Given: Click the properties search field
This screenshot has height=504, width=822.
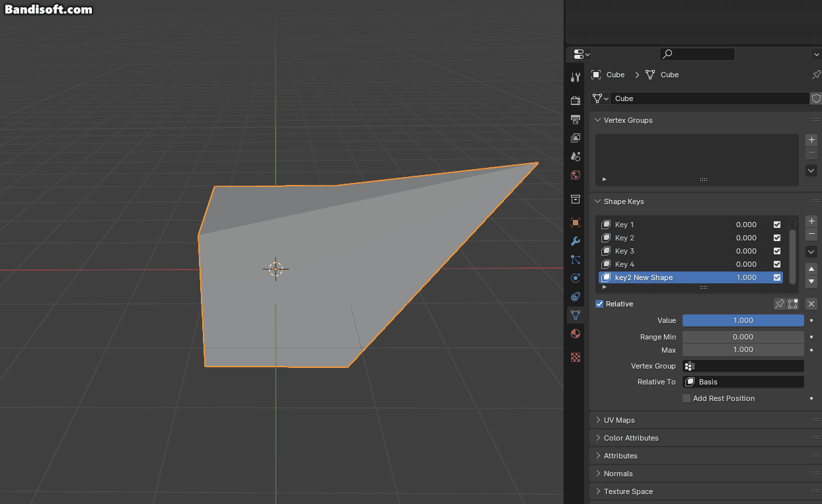Looking at the screenshot, I should (697, 54).
